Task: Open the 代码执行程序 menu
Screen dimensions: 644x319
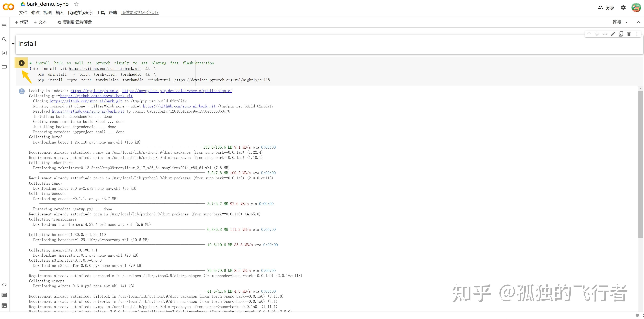Action: pos(80,13)
